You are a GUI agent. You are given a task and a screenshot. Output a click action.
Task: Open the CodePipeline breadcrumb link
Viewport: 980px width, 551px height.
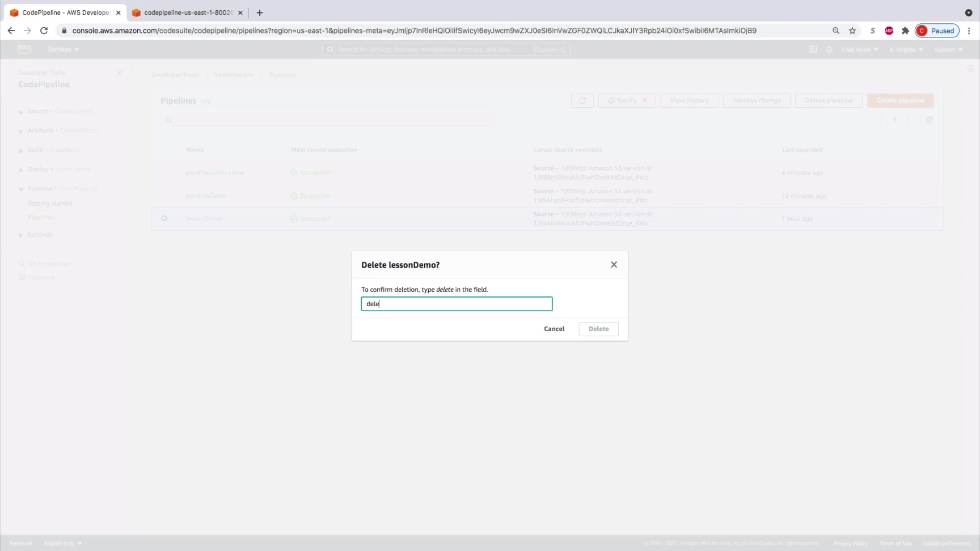point(234,75)
